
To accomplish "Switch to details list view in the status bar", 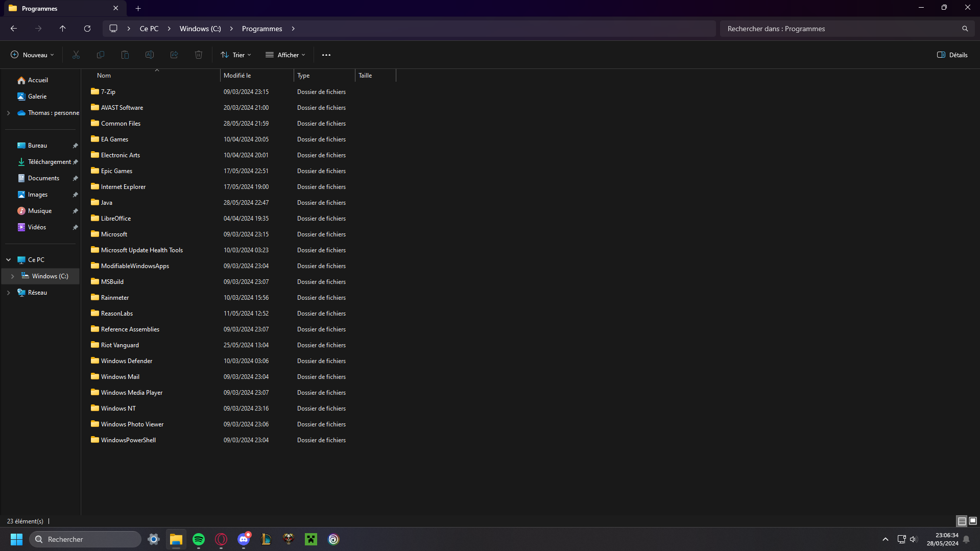I will [x=962, y=521].
